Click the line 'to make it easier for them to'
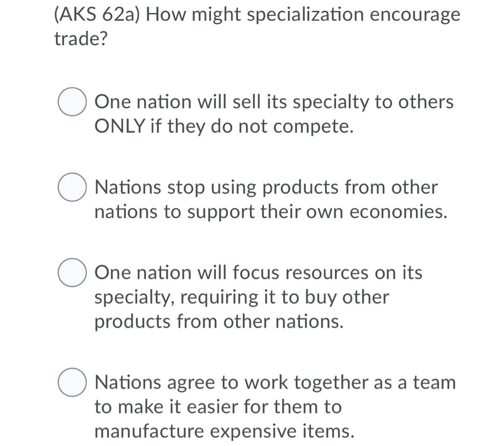 [x=218, y=406]
